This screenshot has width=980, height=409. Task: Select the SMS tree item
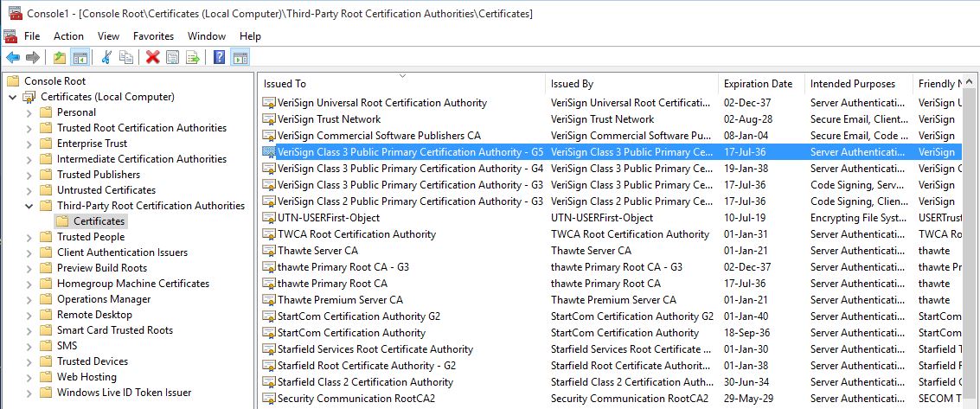tap(67, 346)
